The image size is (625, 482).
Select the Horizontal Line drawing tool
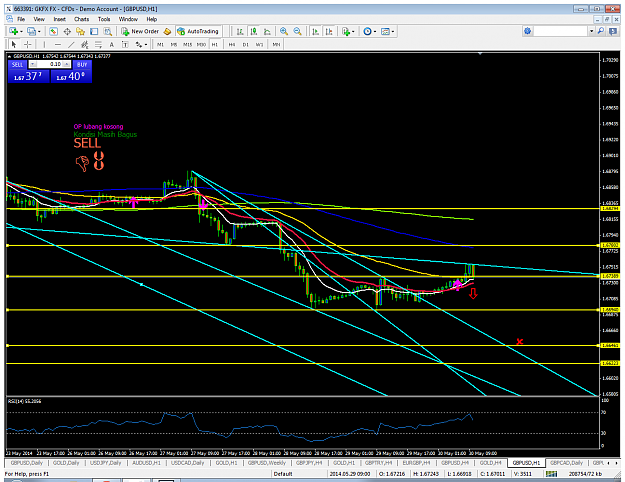pos(58,44)
